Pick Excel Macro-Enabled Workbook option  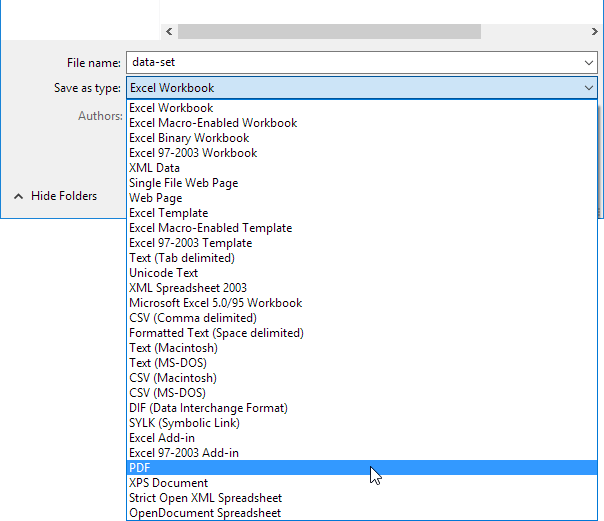coord(212,123)
